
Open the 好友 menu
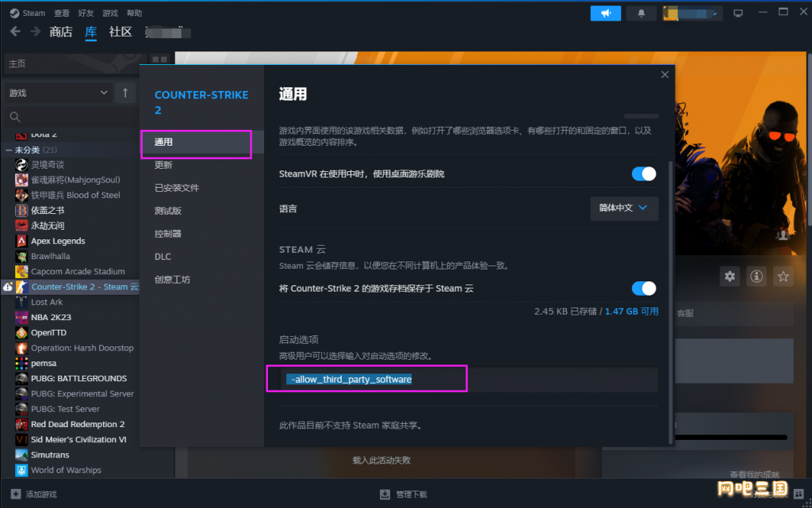pos(86,13)
